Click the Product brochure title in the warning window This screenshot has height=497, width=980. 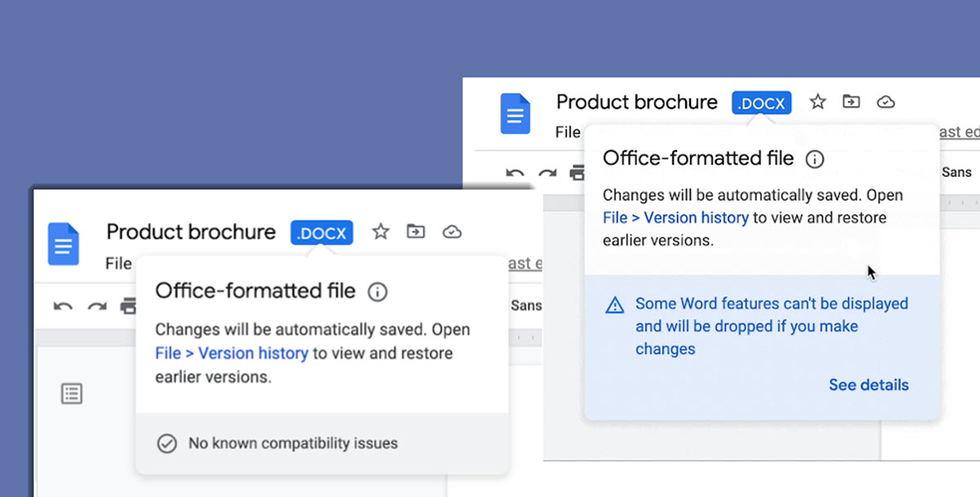636,102
